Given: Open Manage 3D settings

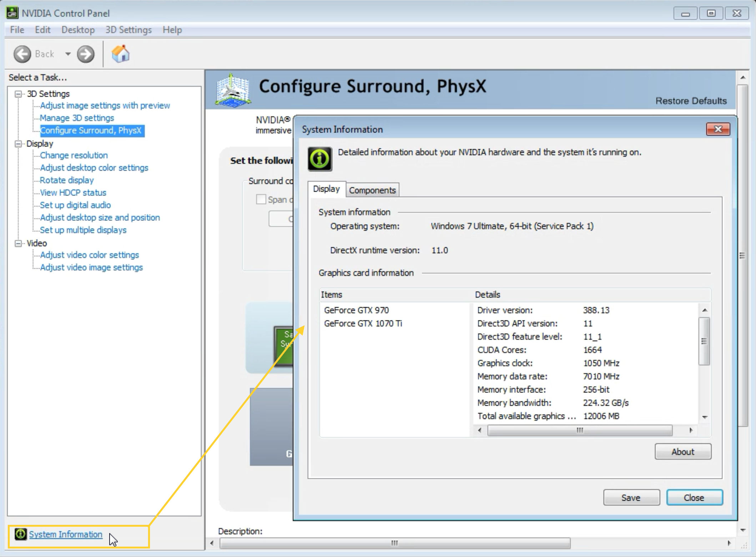Looking at the screenshot, I should pyautogui.click(x=77, y=118).
